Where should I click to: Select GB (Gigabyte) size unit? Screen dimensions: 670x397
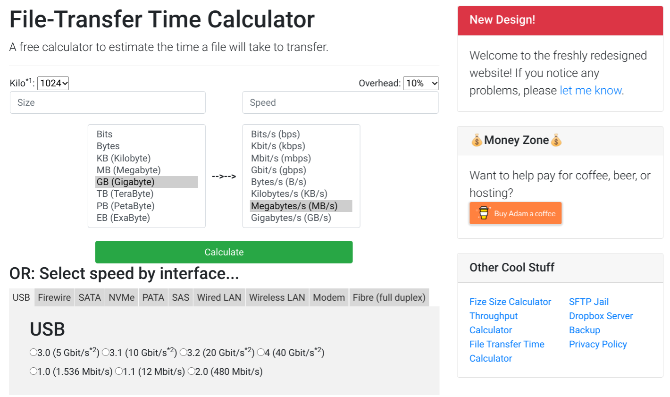tap(147, 182)
